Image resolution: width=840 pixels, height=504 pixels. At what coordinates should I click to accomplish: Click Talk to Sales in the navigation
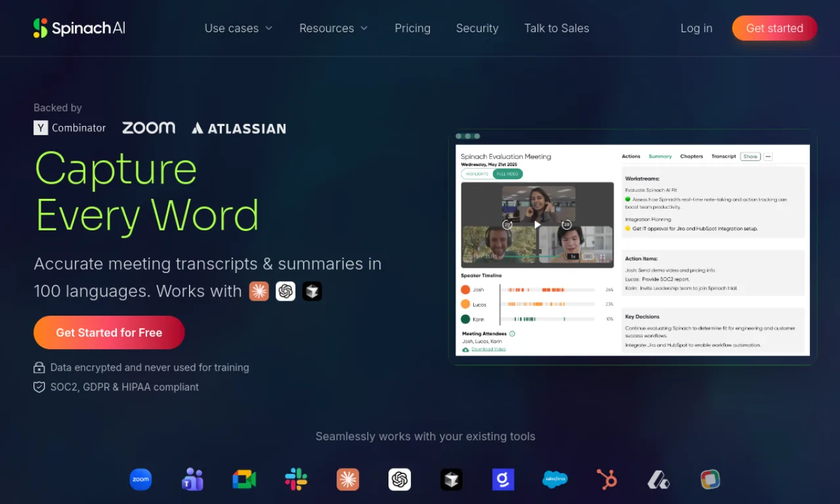[x=556, y=28]
